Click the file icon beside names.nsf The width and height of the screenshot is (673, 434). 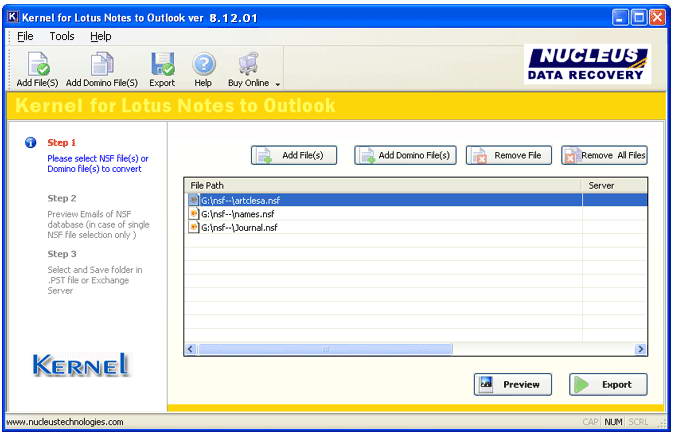(x=194, y=214)
